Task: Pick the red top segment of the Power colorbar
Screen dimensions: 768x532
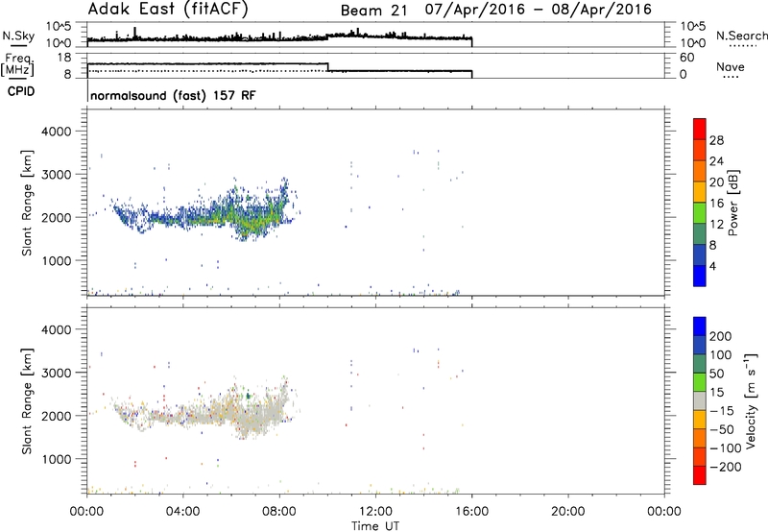Action: click(700, 129)
